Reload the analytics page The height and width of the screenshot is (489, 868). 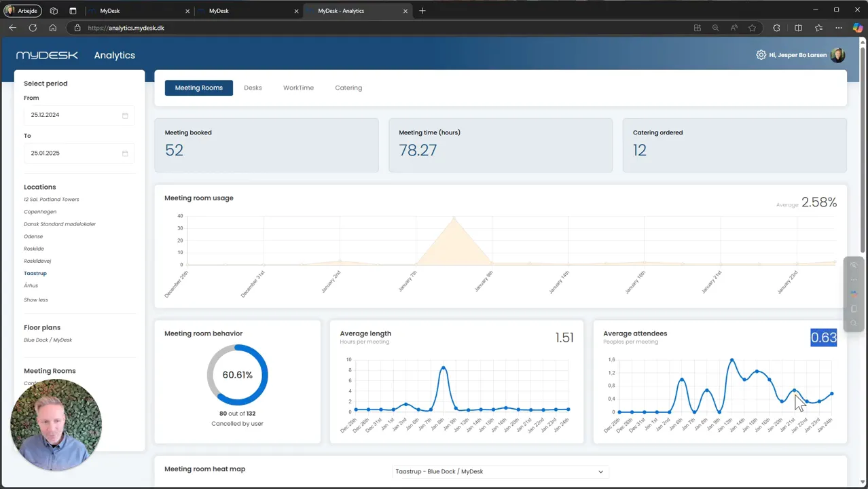tap(33, 28)
